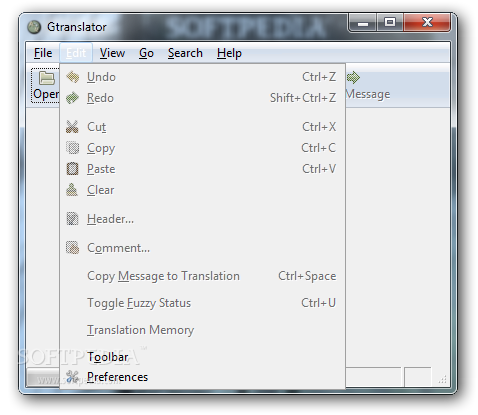Screen dimensions: 478x415
Task: Click the Preferences tools icon
Action: coord(72,377)
